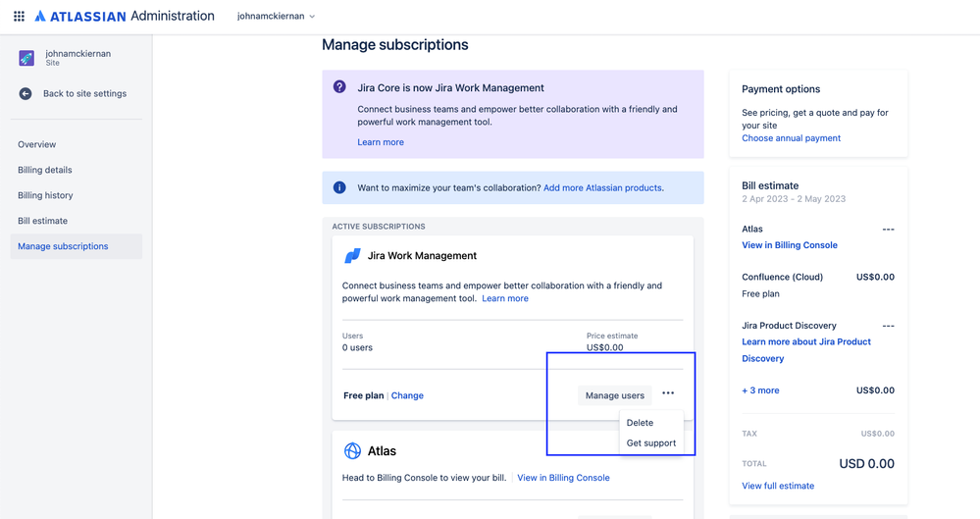Open Bill estimate in sidebar

click(42, 221)
